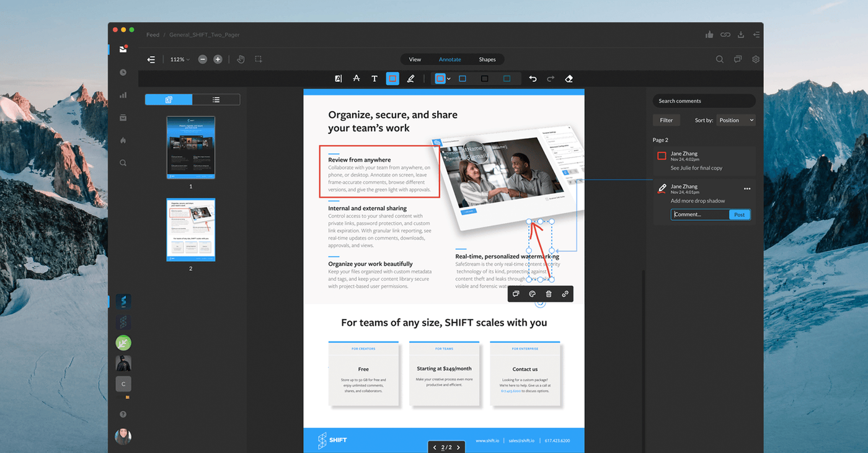Choose the blue outline rectangle swatch

pyautogui.click(x=462, y=79)
